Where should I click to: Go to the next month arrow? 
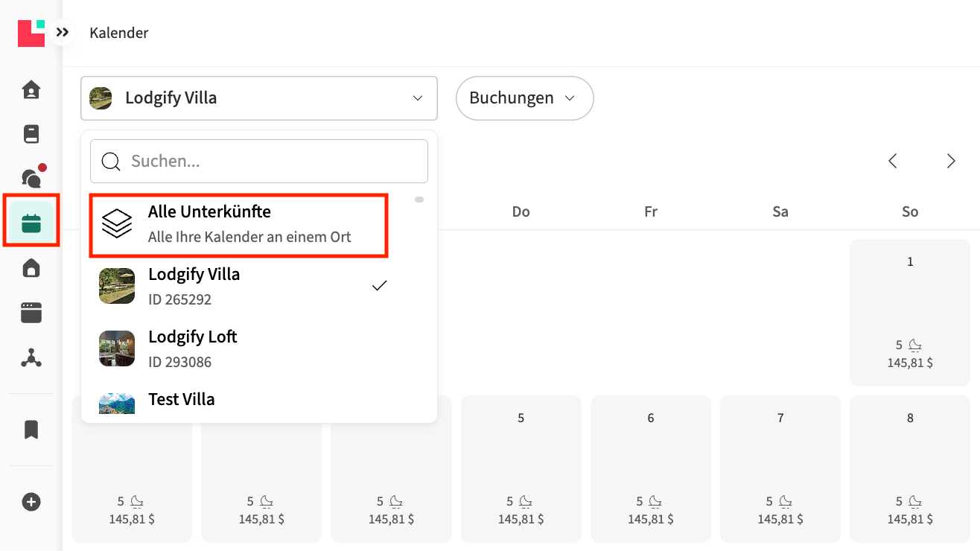tap(951, 161)
